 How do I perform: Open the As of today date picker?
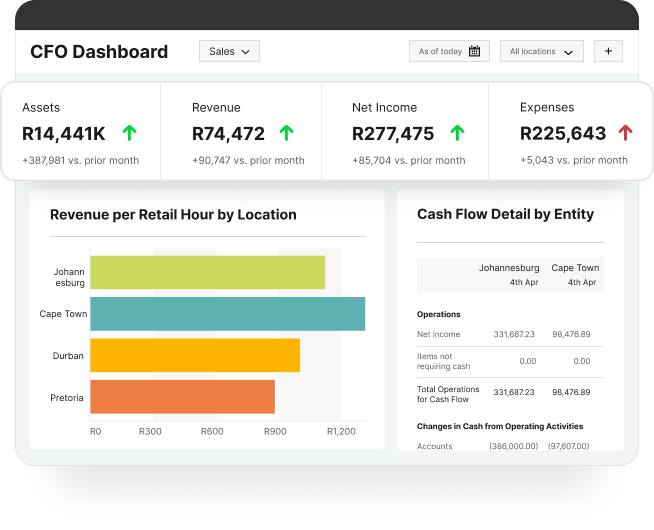pyautogui.click(x=449, y=51)
